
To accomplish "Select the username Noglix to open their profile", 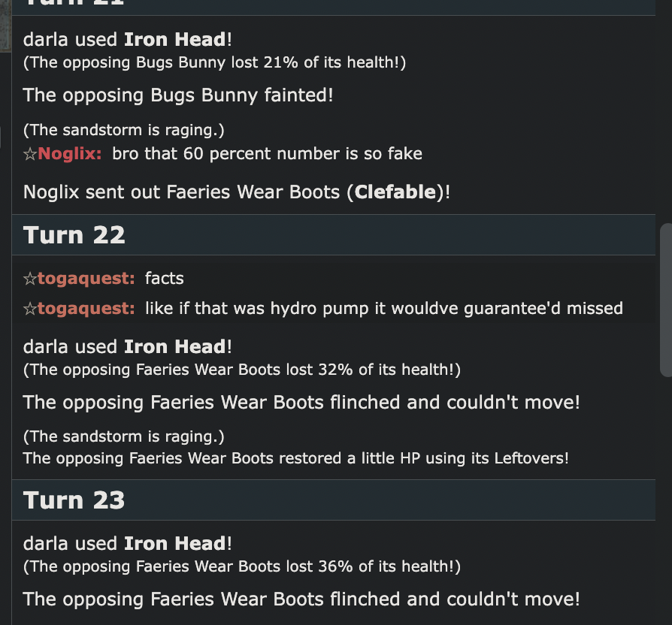I will pyautogui.click(x=67, y=153).
